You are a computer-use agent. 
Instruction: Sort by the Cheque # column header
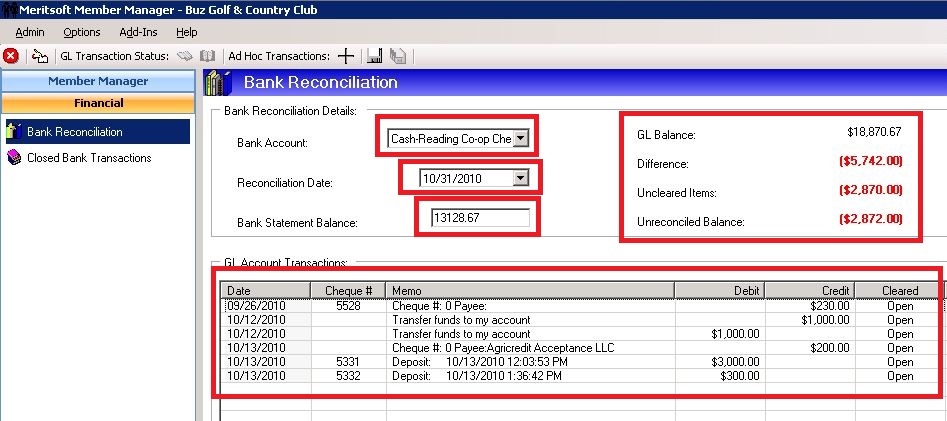point(348,291)
